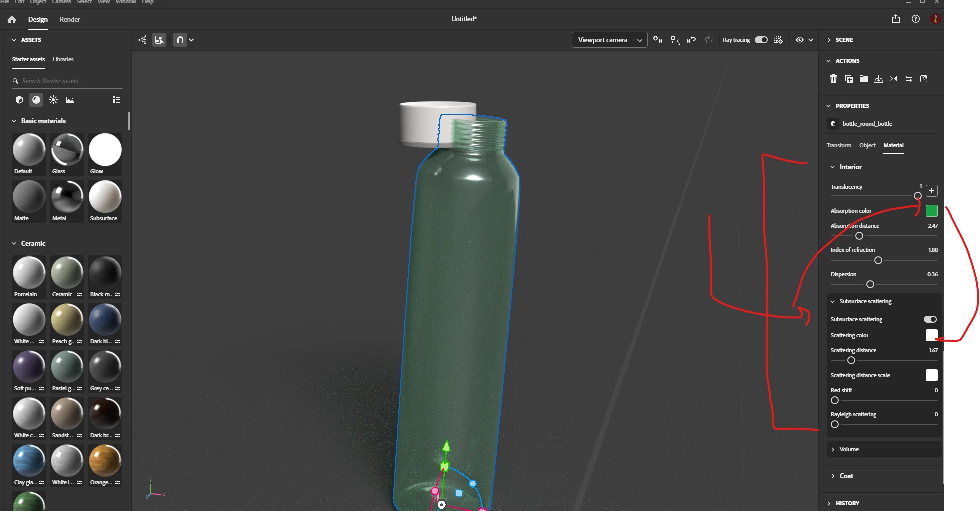Image resolution: width=980 pixels, height=511 pixels.
Task: Go to the Home screen icon
Action: click(x=12, y=19)
